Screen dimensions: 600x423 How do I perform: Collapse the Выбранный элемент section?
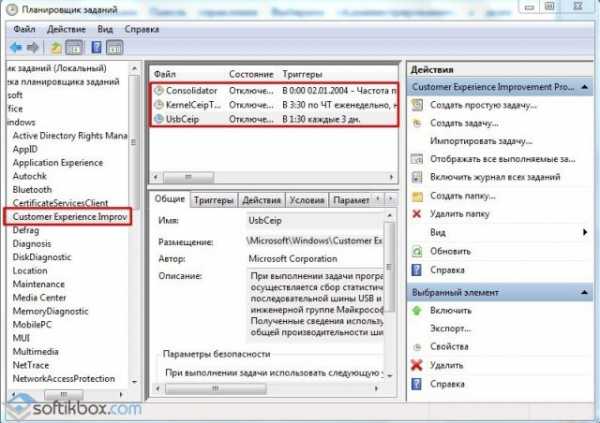click(584, 292)
